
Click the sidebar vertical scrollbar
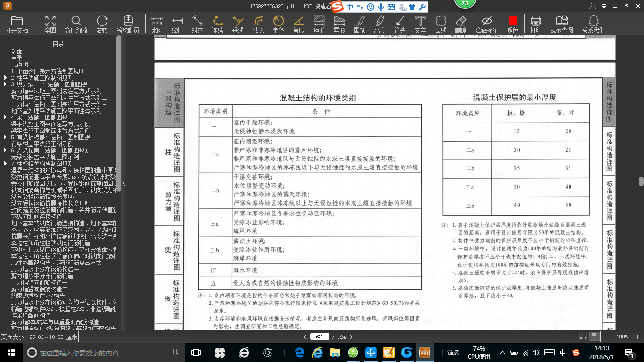coord(119,113)
